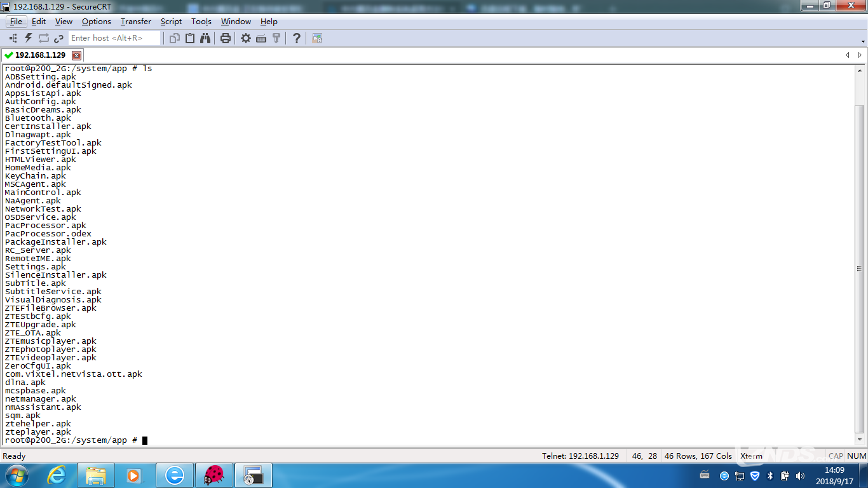Open Windows Explorer folder taskbar icon
This screenshot has height=488, width=868.
[96, 475]
